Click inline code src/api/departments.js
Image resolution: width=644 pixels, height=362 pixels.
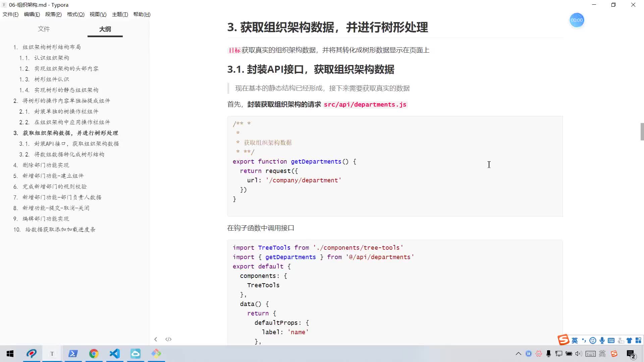point(365,105)
